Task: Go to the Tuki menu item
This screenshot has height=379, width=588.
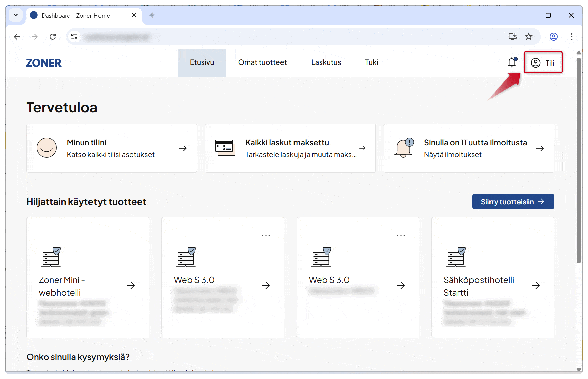Action: [371, 62]
